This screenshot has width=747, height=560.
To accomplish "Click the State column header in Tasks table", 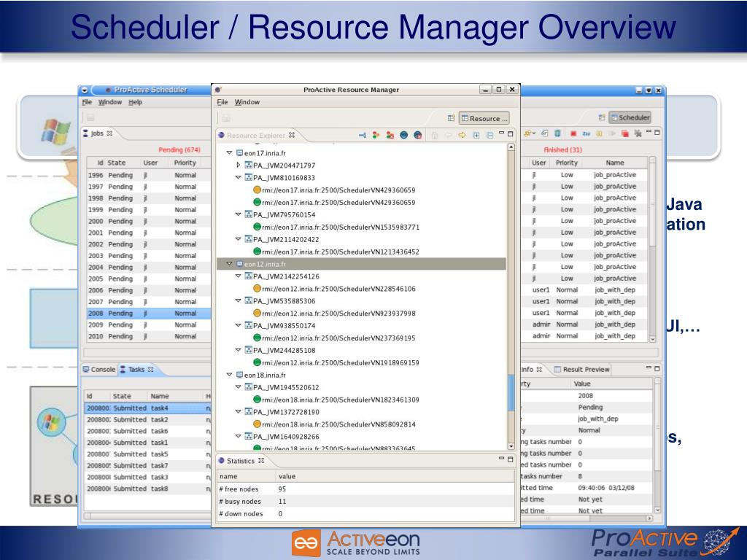I will (122, 396).
